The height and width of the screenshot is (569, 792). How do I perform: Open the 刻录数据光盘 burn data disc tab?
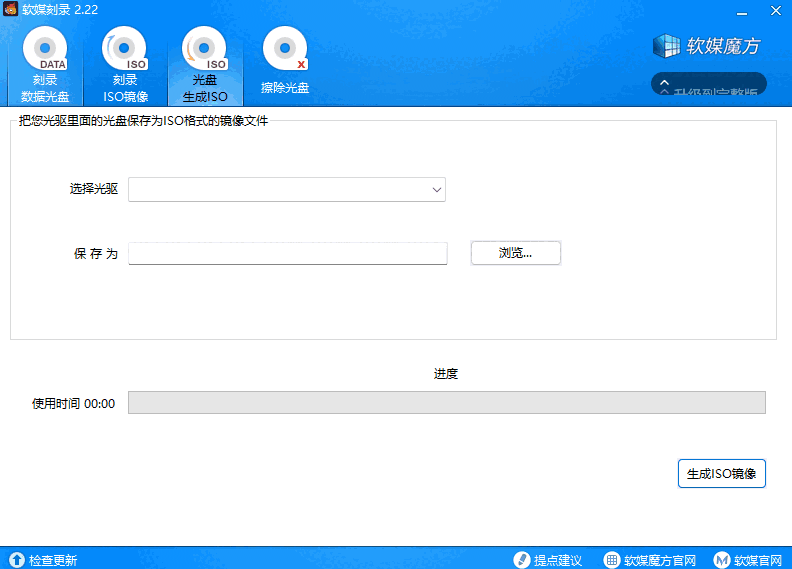pos(45,65)
